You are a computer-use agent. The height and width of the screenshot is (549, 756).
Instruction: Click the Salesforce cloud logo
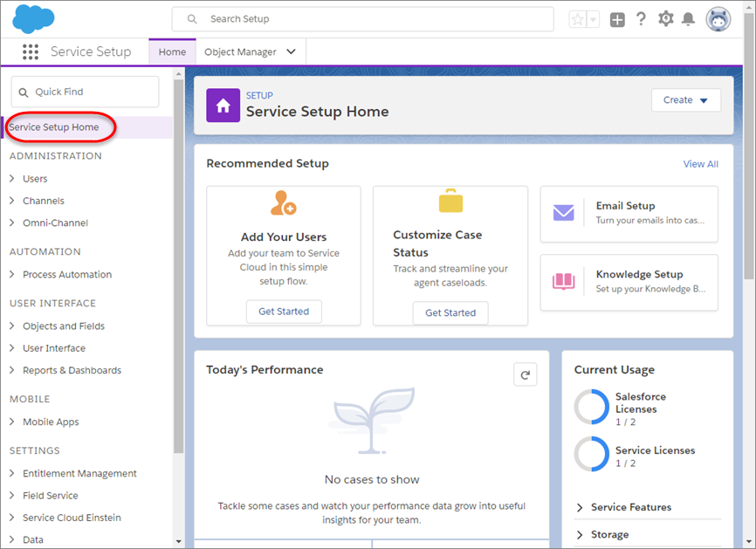33,19
